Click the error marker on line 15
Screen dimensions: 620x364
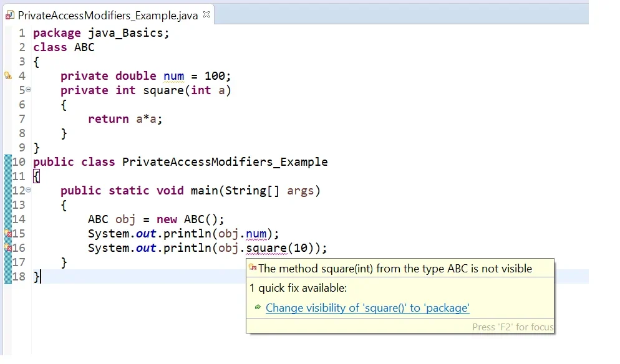pos(8,234)
